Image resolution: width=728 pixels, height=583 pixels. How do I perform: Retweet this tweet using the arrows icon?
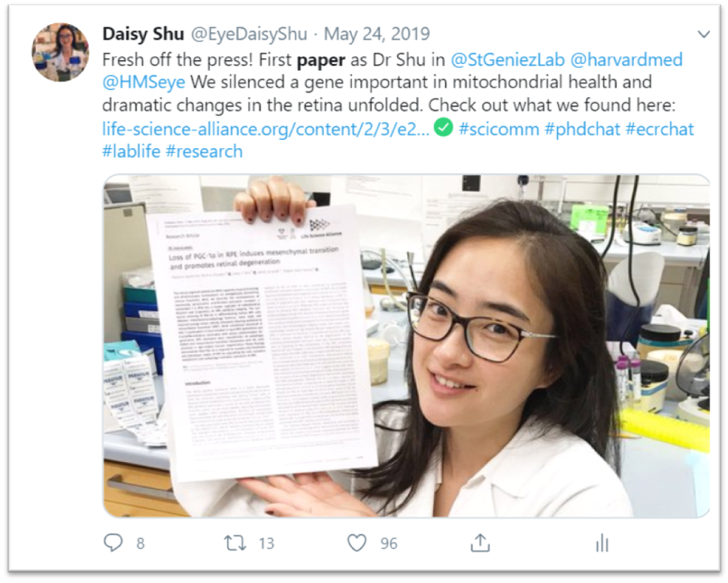(x=235, y=542)
